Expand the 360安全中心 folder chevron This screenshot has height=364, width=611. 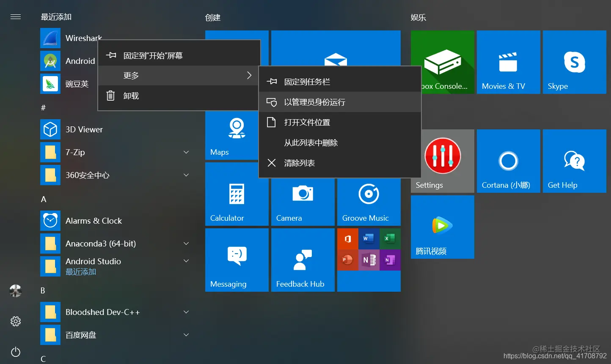point(186,175)
